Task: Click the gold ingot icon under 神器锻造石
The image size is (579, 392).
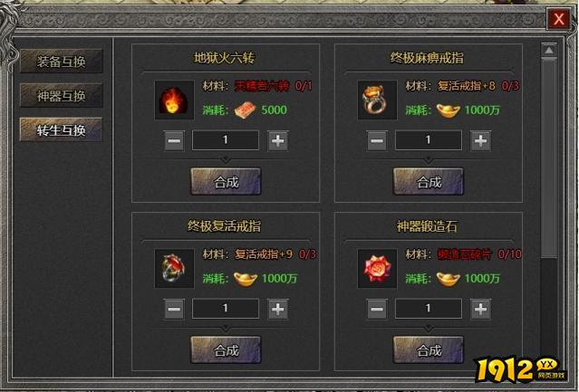Action: [449, 279]
